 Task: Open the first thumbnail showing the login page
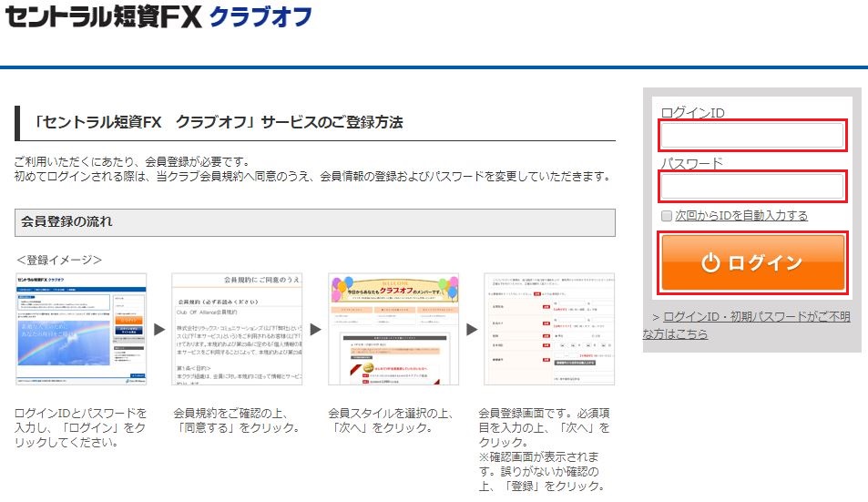(81, 329)
